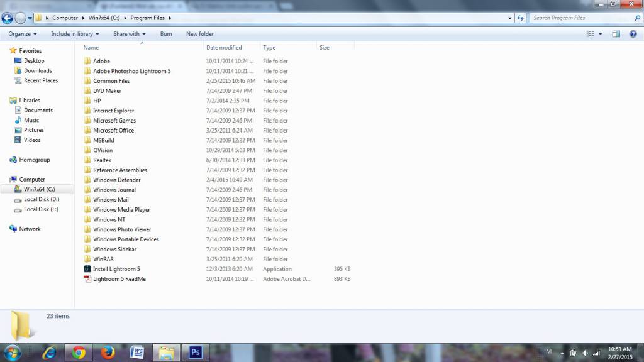Open Include in library dropdown
Screen dimensions: 644x362
75,34
